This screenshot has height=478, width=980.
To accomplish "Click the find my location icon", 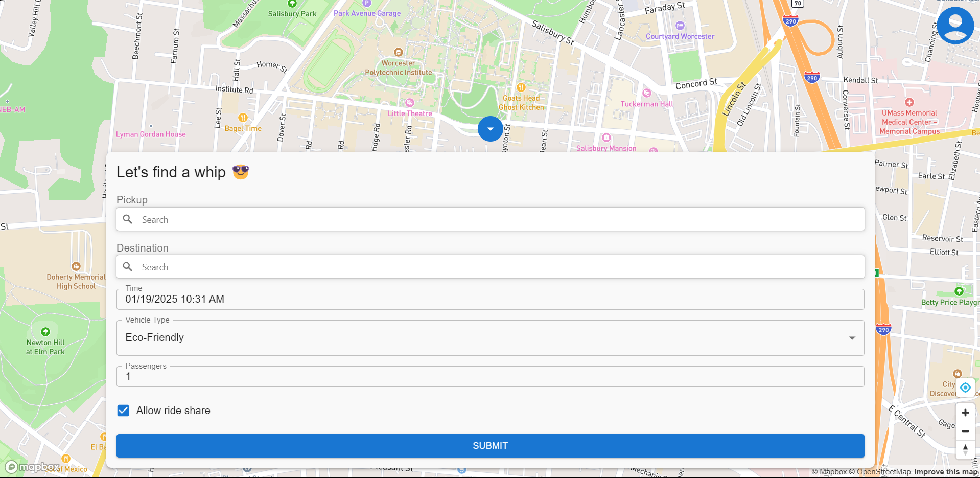I will coord(965,388).
